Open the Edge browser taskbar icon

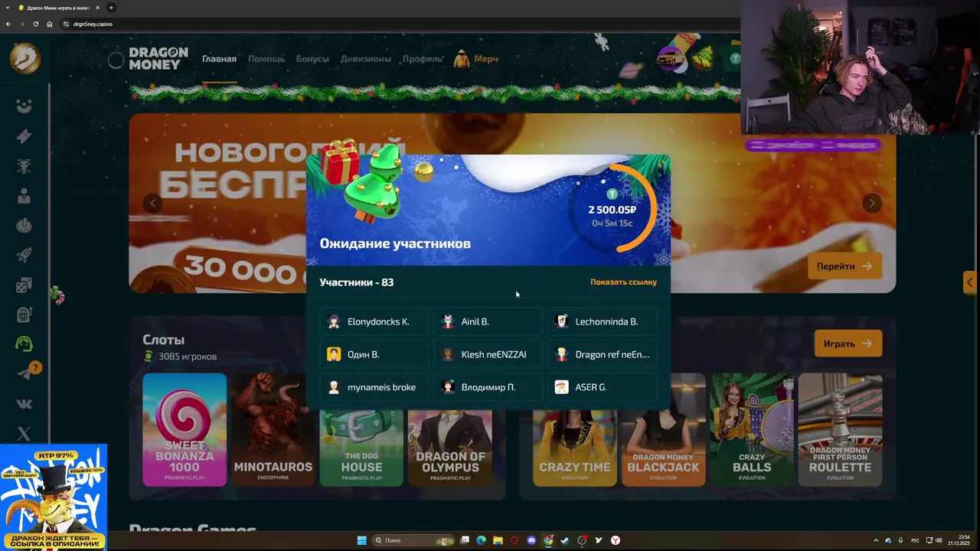coord(481,540)
